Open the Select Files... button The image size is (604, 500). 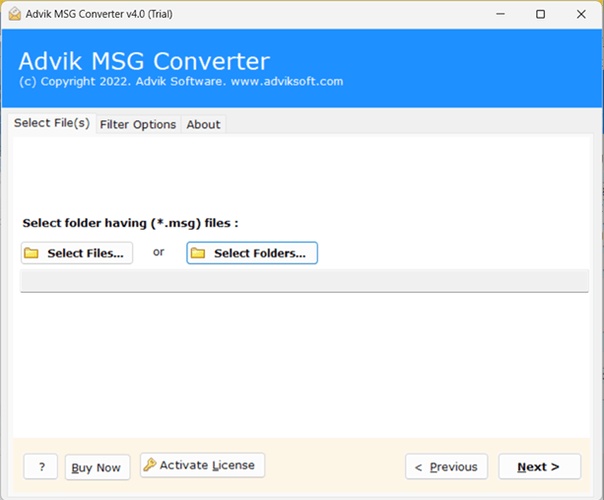[x=77, y=253]
